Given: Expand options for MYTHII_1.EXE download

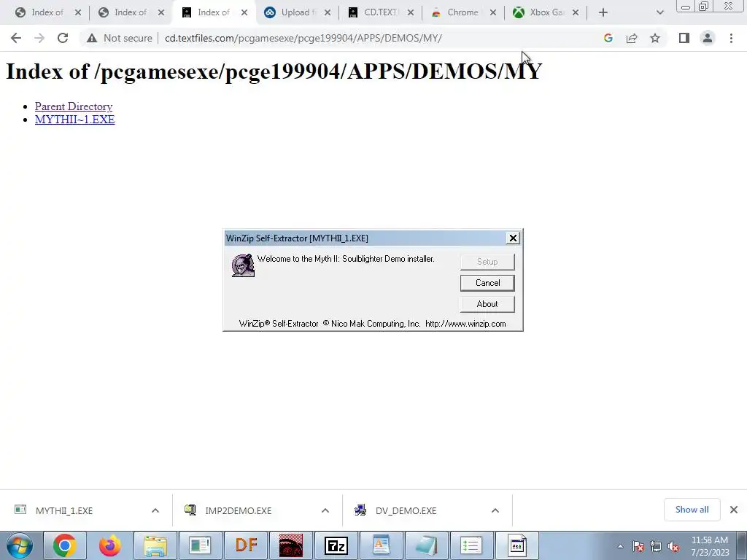Looking at the screenshot, I should 155,510.
